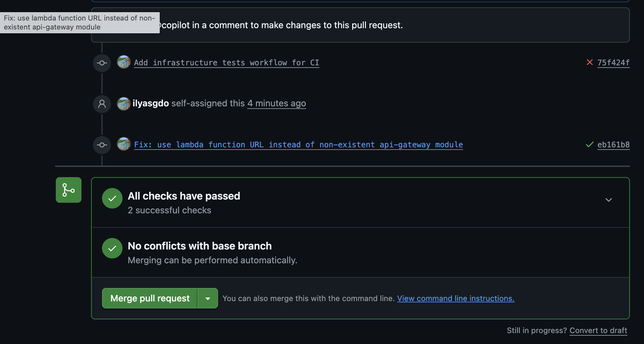Click the green merge branch icon
The image size is (644, 344).
tap(69, 190)
